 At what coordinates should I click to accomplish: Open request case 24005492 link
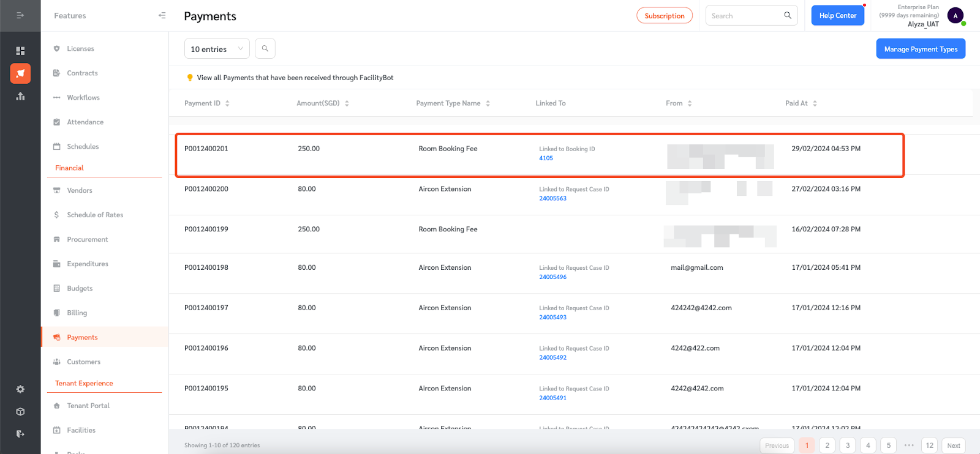[x=552, y=357]
